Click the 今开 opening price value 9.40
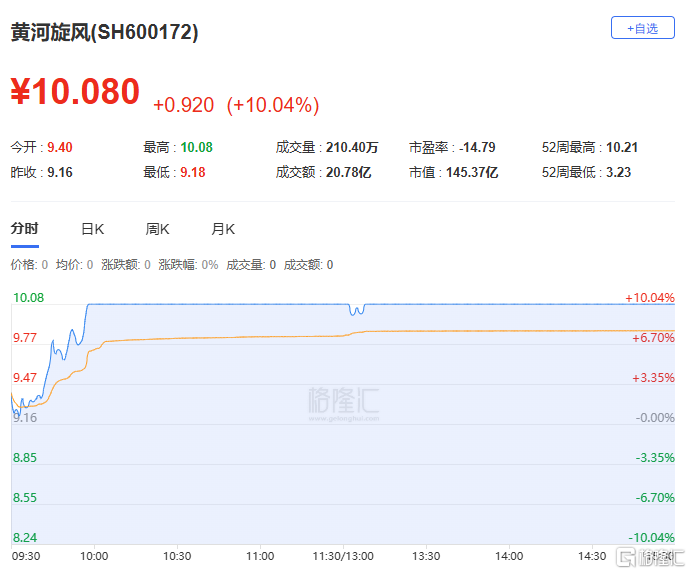 [x=59, y=148]
